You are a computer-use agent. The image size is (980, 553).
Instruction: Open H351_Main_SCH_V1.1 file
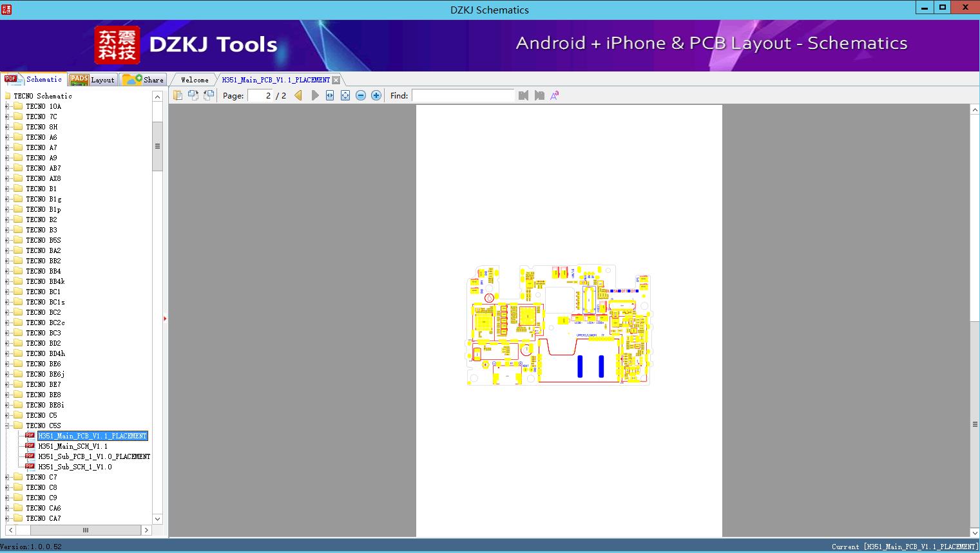click(73, 446)
